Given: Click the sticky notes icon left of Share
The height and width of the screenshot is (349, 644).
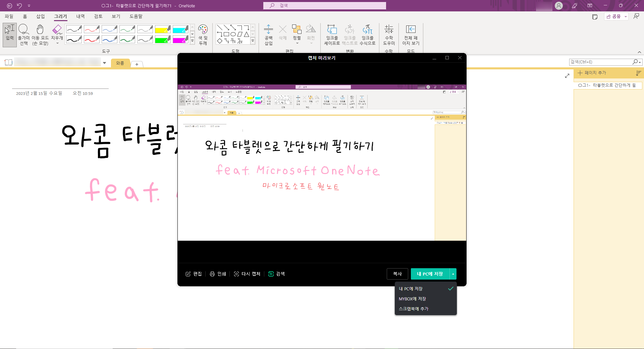Looking at the screenshot, I should (x=595, y=17).
